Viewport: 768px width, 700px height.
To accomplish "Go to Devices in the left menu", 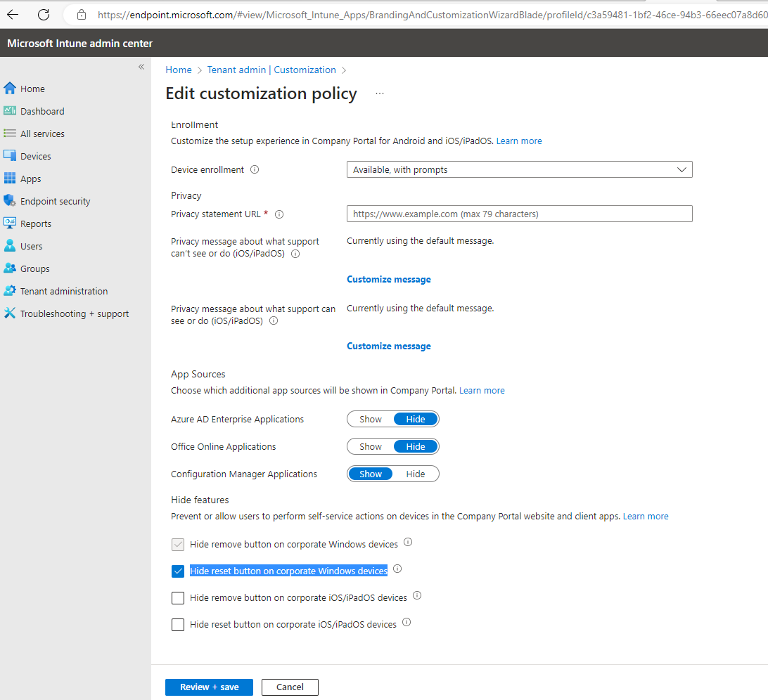I will [35, 156].
